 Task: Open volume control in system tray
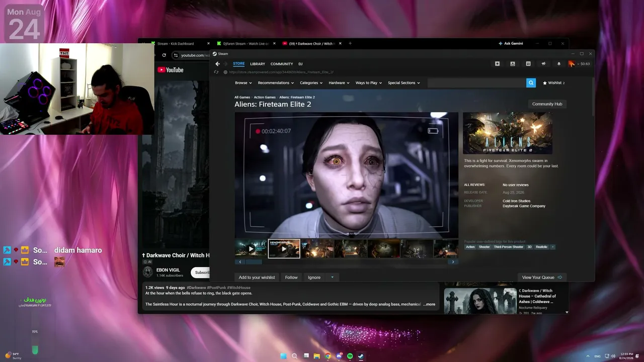(x=613, y=356)
